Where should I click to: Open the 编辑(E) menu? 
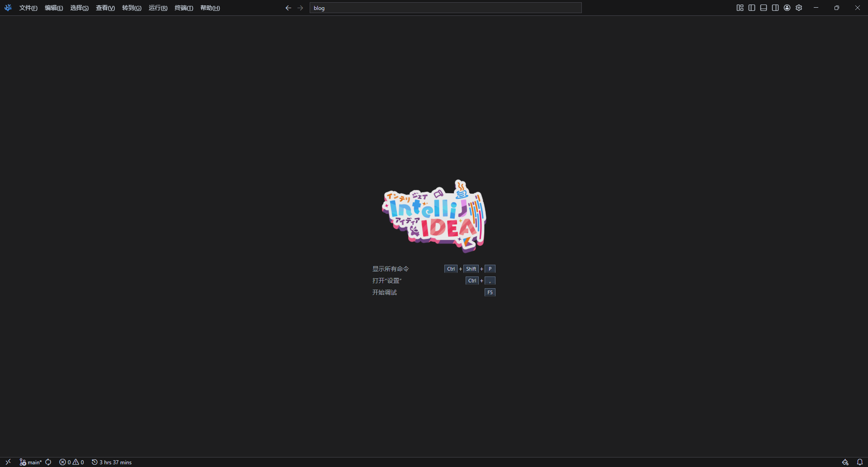click(x=54, y=8)
